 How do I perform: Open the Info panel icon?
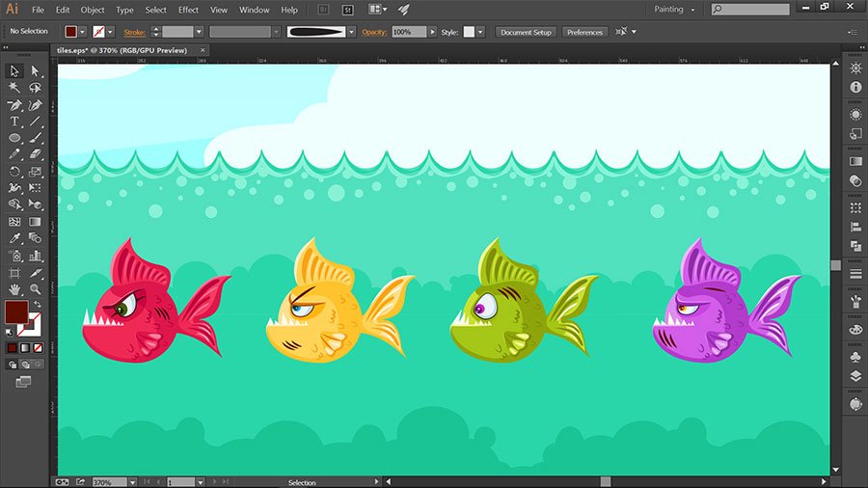tap(855, 87)
